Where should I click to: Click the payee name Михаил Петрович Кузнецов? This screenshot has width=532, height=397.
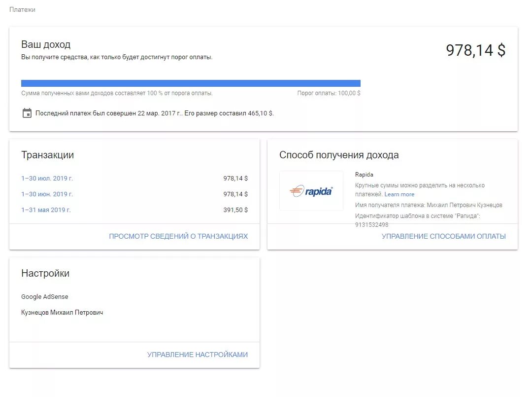pyautogui.click(x=465, y=205)
